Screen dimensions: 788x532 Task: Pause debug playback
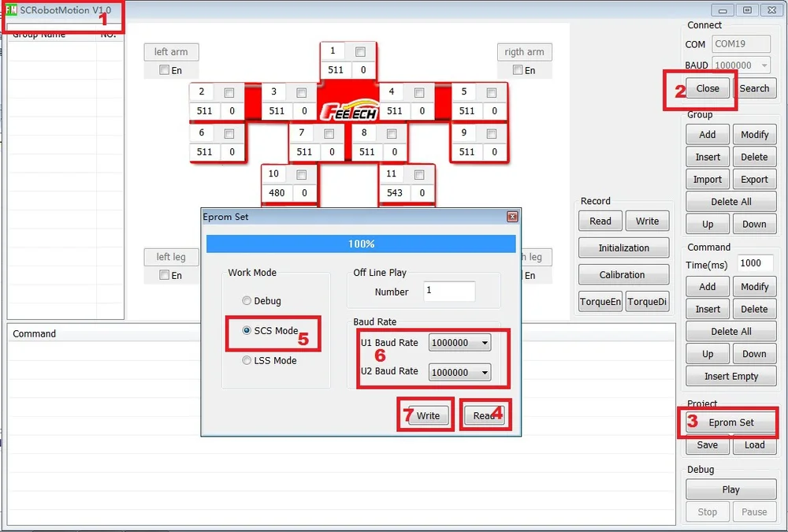[754, 512]
